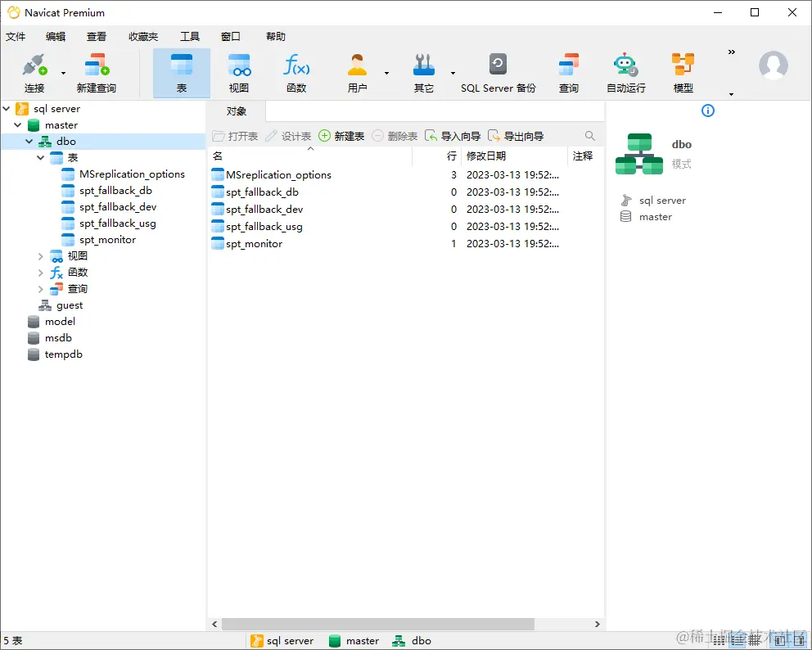Click the 连接 connection plug icon

[x=34, y=65]
